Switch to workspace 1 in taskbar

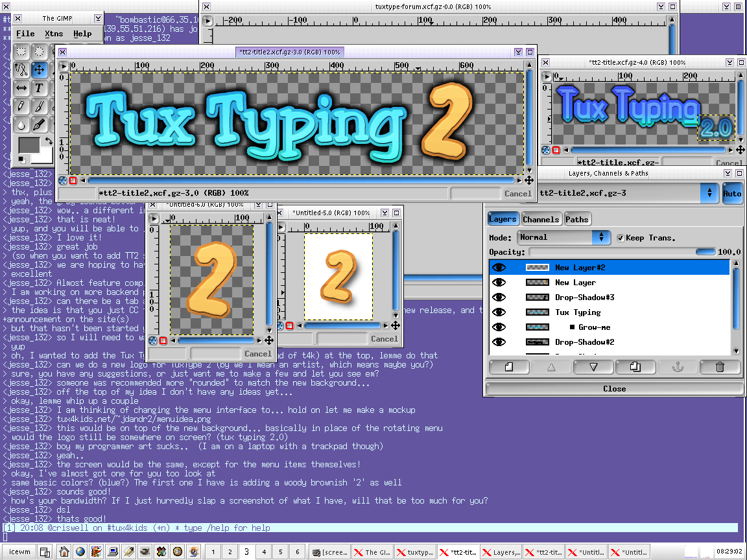click(x=213, y=552)
